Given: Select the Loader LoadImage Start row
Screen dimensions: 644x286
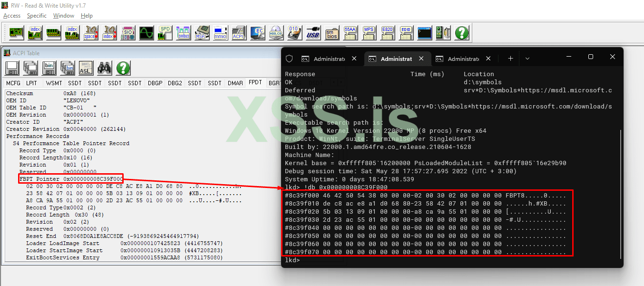Looking at the screenshot, I should (x=124, y=243).
